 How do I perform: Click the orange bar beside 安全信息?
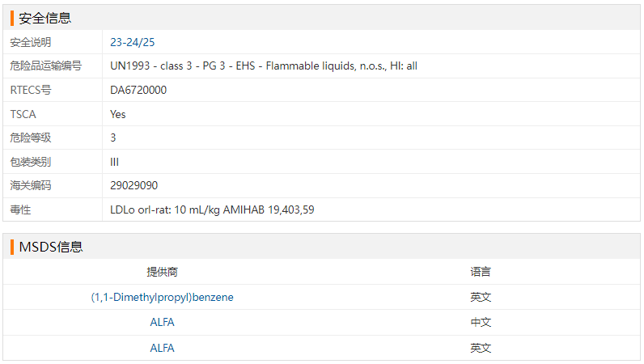[12, 17]
